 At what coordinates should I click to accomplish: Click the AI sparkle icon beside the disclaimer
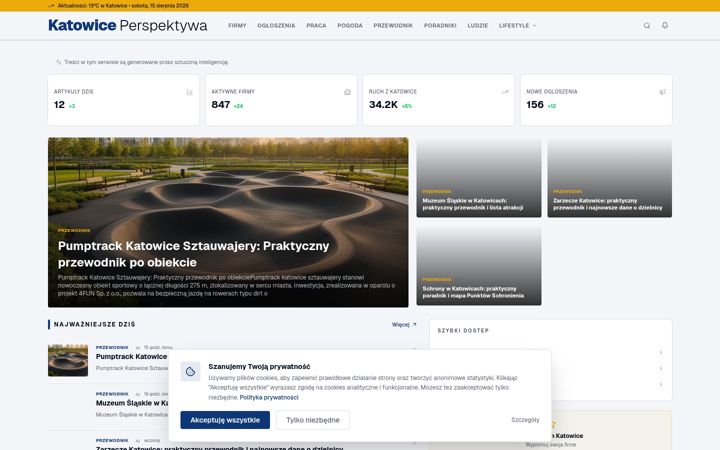(58, 62)
